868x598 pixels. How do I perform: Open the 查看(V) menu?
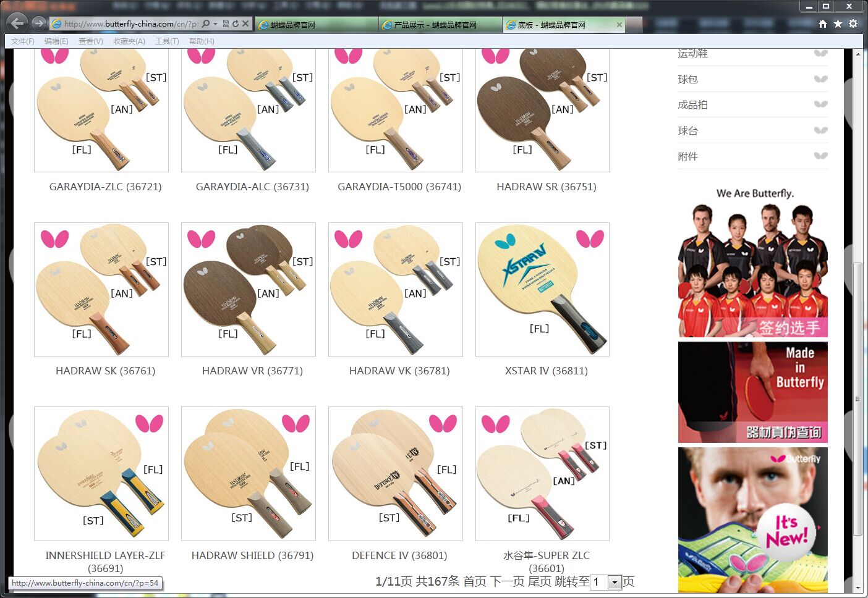coord(90,41)
